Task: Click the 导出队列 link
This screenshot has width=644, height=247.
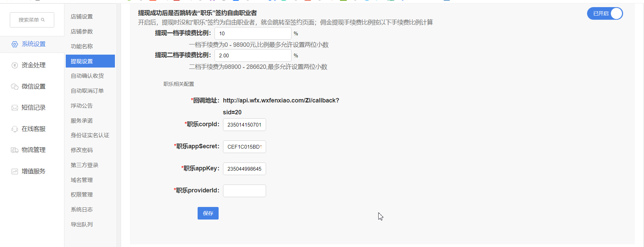Action: [x=82, y=225]
